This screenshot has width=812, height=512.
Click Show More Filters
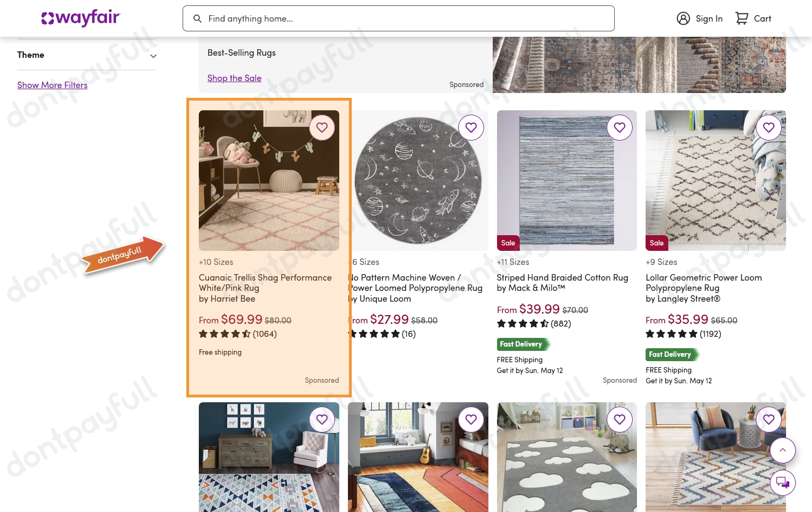[x=52, y=85]
